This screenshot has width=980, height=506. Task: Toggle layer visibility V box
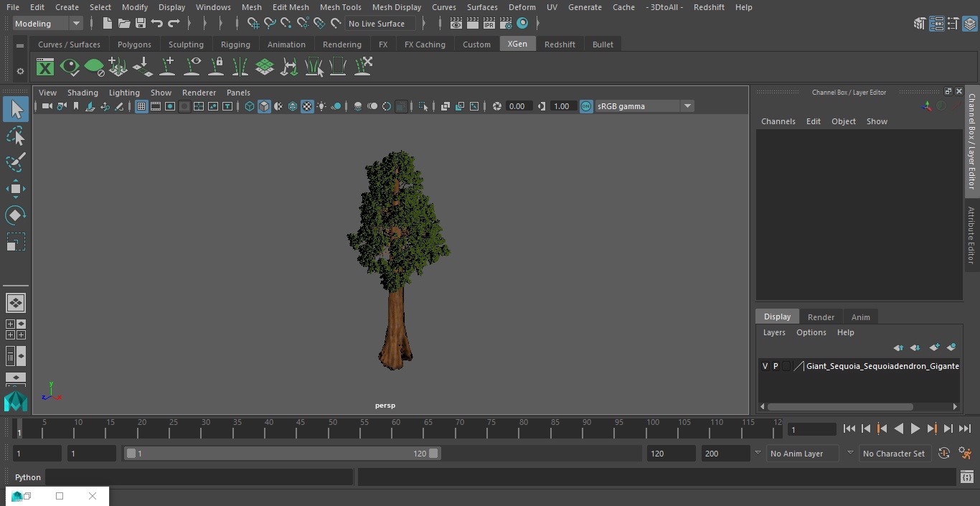[x=765, y=366]
